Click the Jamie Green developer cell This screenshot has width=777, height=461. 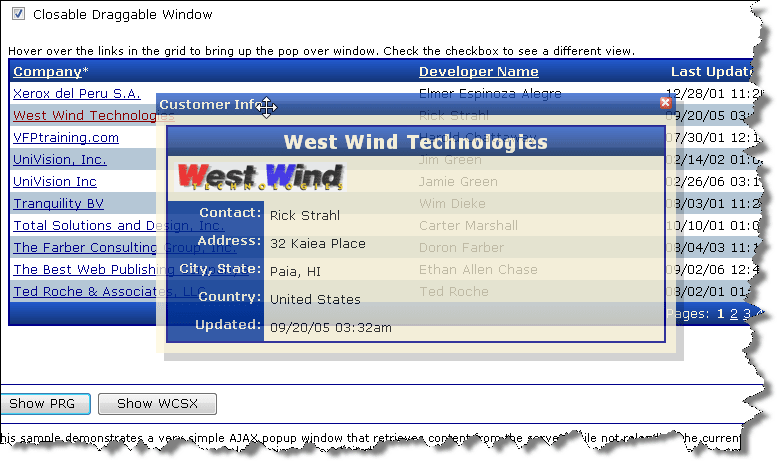(x=458, y=181)
